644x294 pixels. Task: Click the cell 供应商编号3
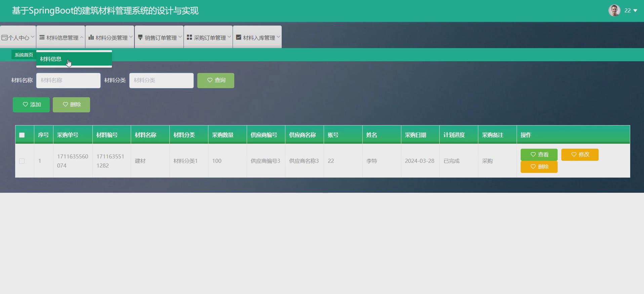[x=265, y=161]
